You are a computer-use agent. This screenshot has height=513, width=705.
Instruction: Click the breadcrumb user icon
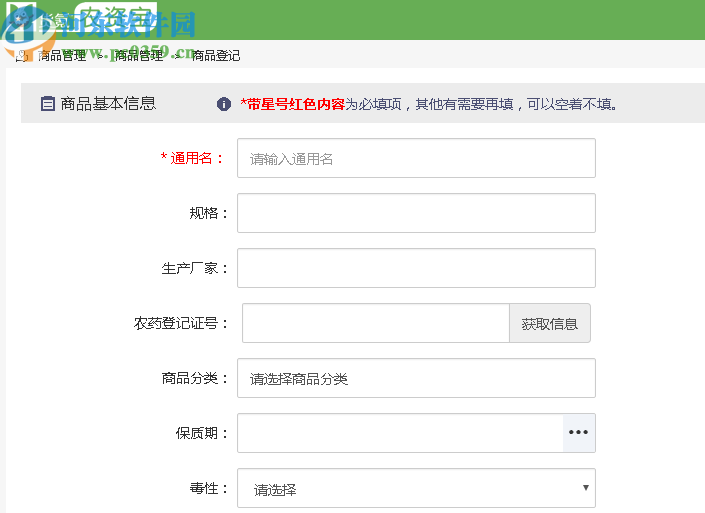[x=22, y=56]
